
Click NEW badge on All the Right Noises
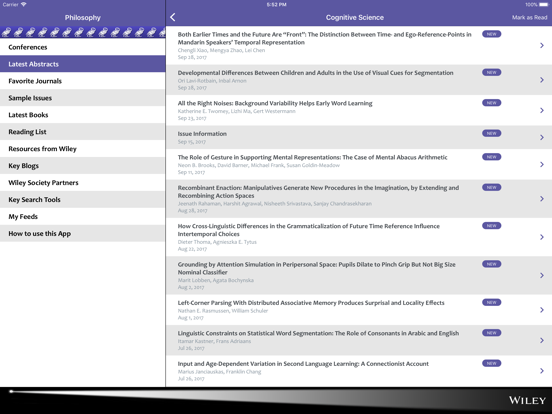tap(491, 103)
